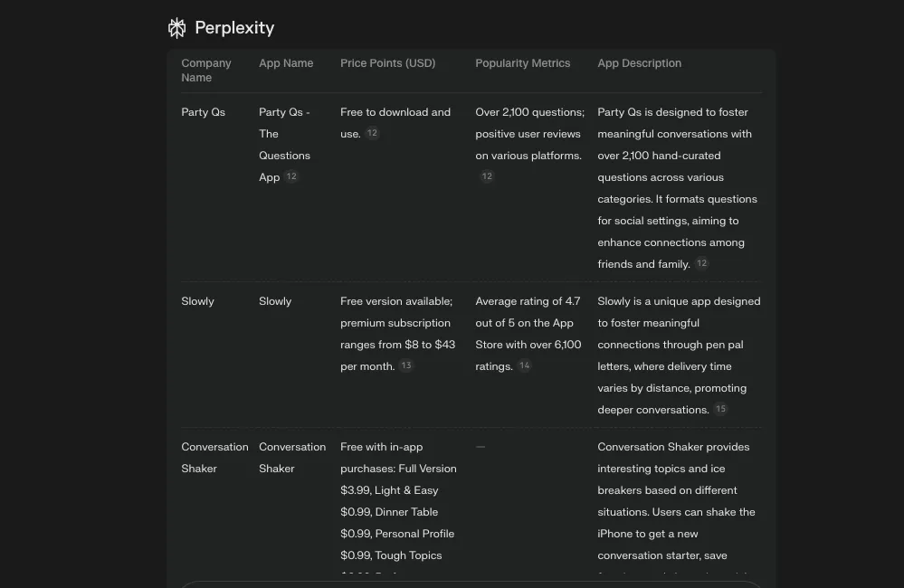This screenshot has height=588, width=904.
Task: Click the Price Points (USD) column header
Action: (x=387, y=63)
